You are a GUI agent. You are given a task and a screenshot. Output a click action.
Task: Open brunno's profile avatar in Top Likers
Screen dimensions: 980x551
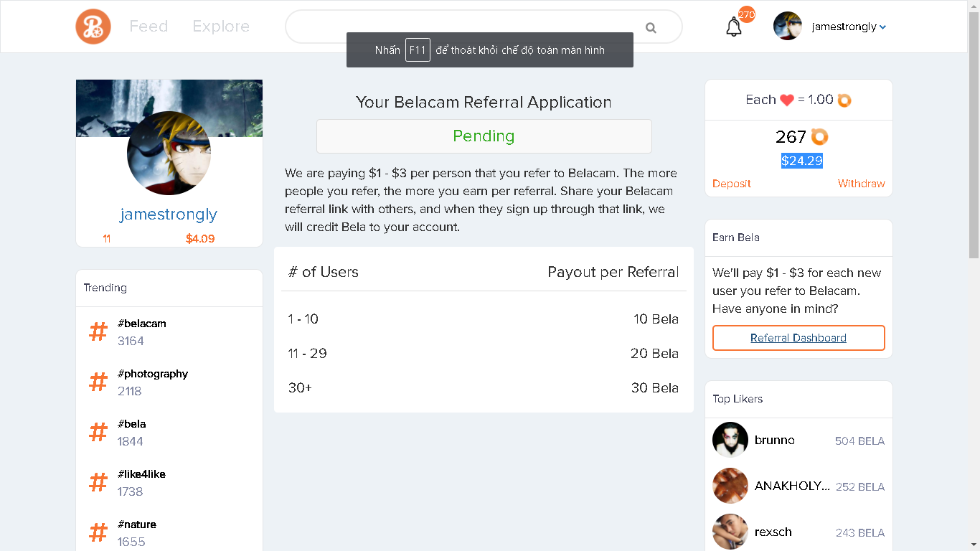(730, 440)
